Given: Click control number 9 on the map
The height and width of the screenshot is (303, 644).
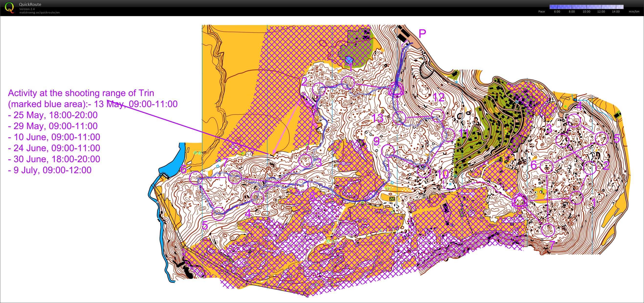Looking at the screenshot, I should pos(376,142).
